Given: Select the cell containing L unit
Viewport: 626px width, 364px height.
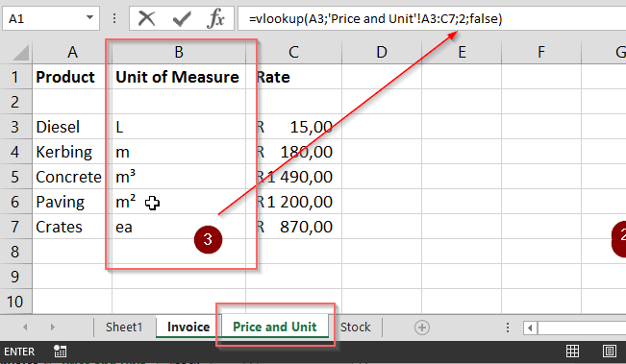Looking at the screenshot, I should [179, 127].
